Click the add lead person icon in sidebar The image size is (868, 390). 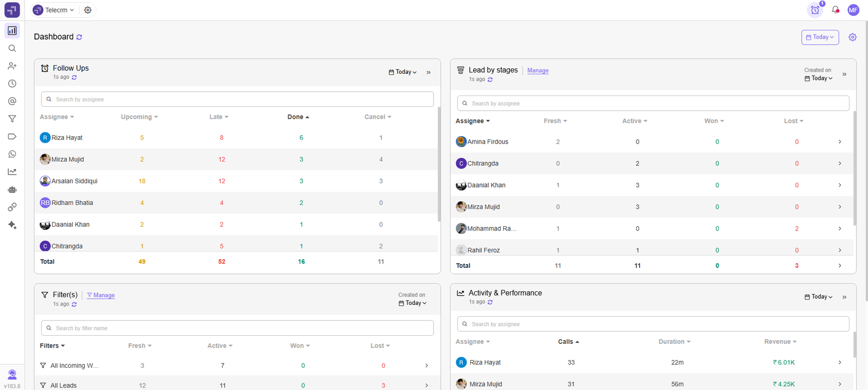[12, 66]
